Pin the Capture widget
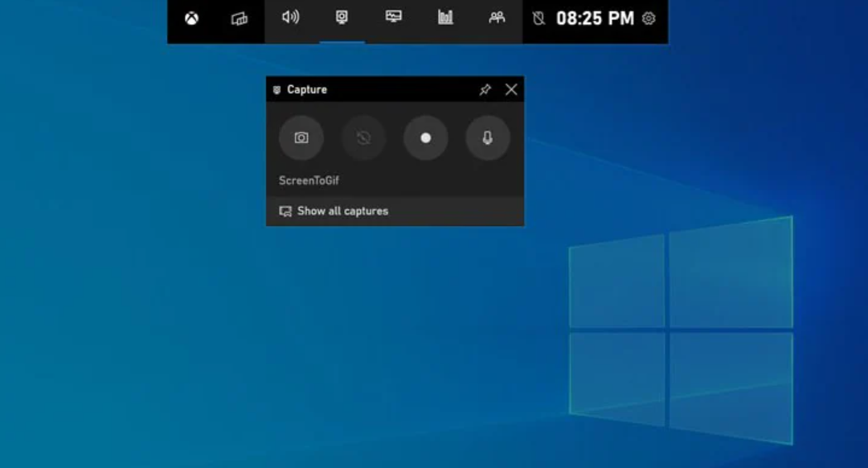 tap(485, 90)
